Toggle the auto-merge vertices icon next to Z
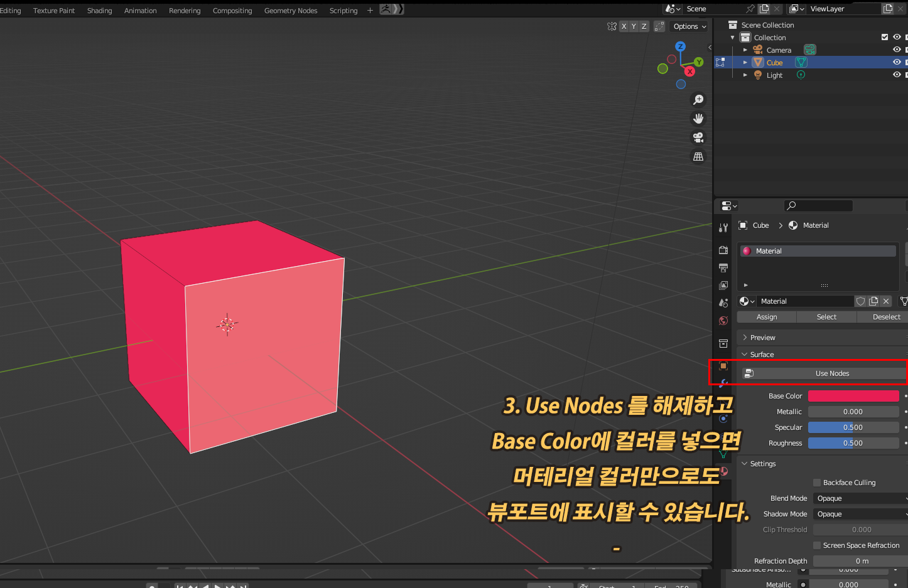Screen dimensions: 908x588 [659, 26]
